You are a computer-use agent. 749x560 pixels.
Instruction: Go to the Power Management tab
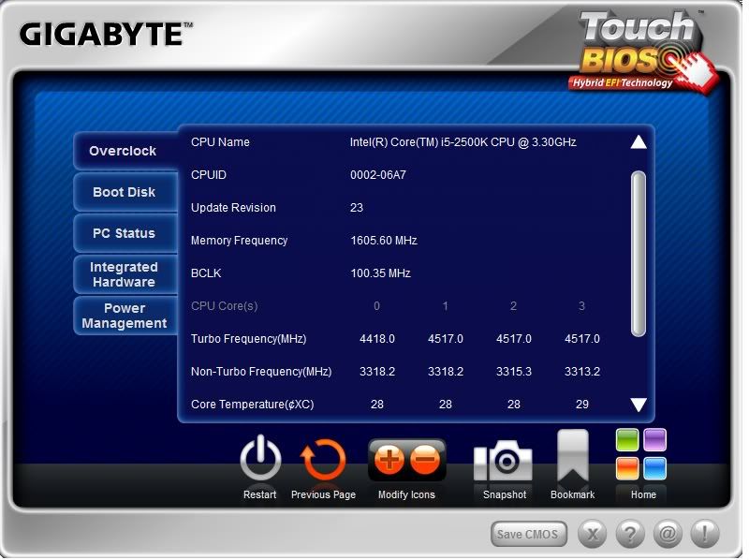[x=124, y=316]
